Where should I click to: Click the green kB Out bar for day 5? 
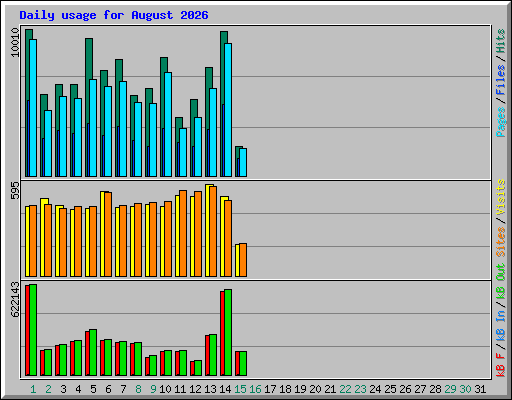93,353
